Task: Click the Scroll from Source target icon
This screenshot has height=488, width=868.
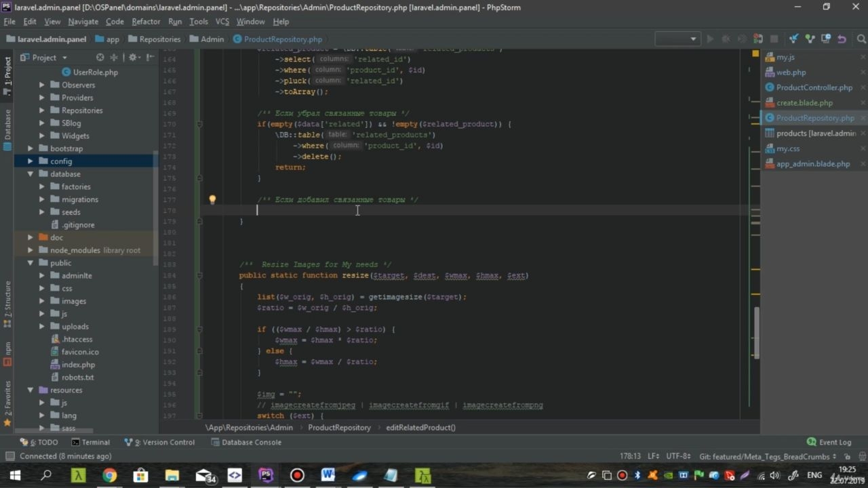Action: click(100, 58)
